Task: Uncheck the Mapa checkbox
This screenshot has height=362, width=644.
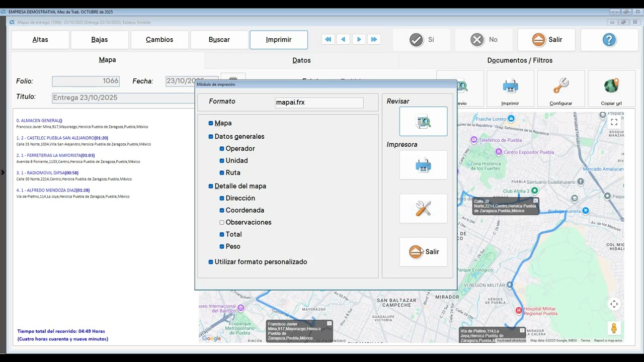Action: [211, 123]
